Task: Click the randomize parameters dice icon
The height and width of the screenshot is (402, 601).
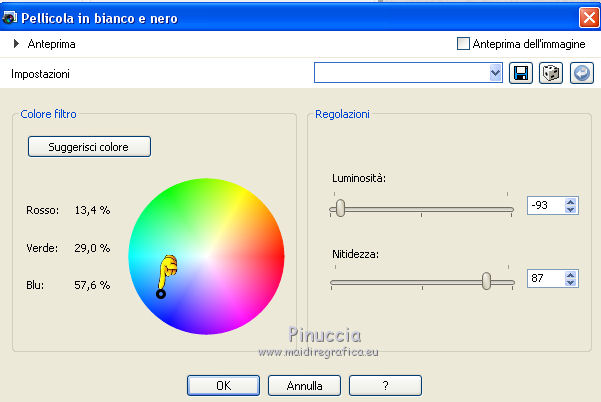Action: pos(550,73)
